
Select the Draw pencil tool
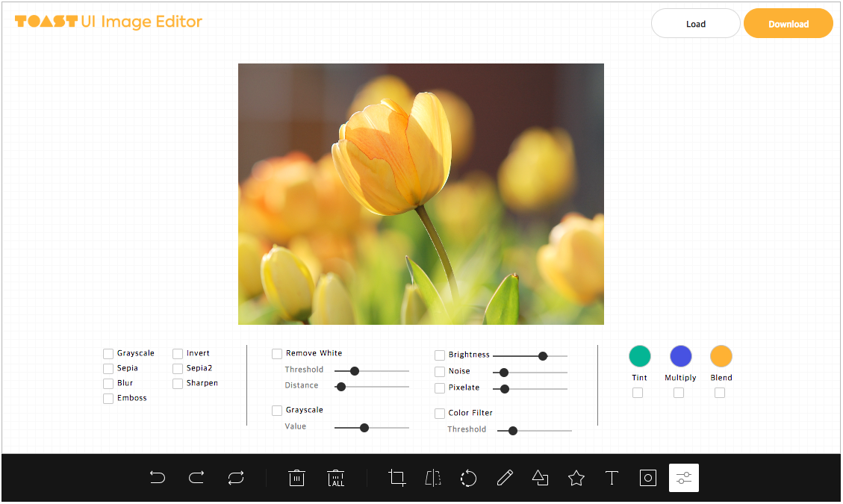tap(505, 478)
